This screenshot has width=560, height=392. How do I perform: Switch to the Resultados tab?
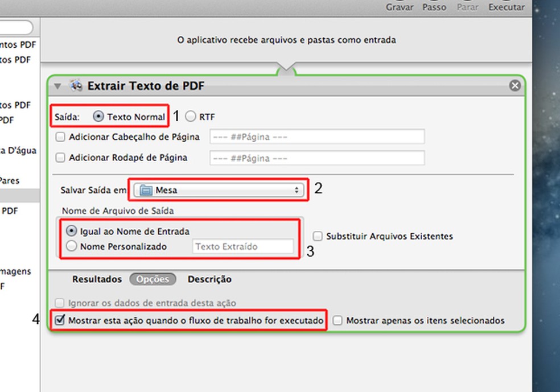pyautogui.click(x=96, y=279)
